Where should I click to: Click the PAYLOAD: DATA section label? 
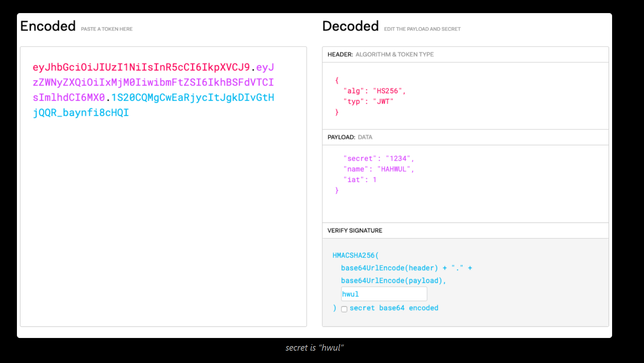350,137
